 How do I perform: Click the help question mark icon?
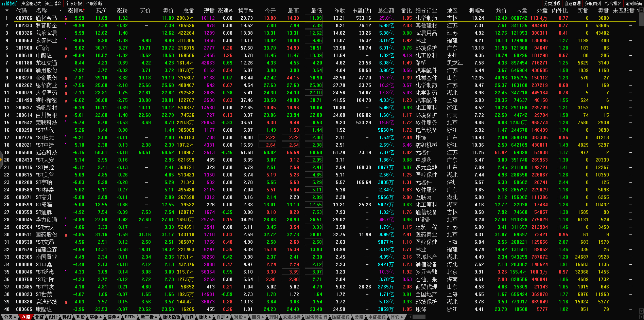tap(638, 11)
